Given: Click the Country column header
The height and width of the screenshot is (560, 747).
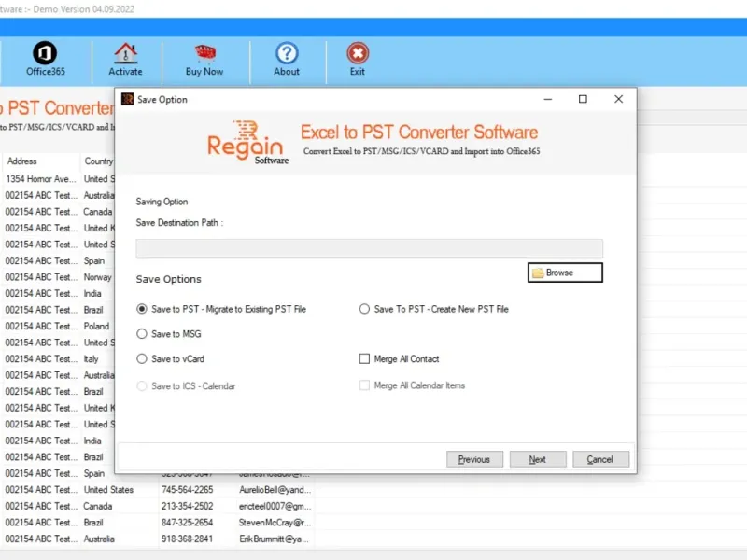Looking at the screenshot, I should [98, 161].
